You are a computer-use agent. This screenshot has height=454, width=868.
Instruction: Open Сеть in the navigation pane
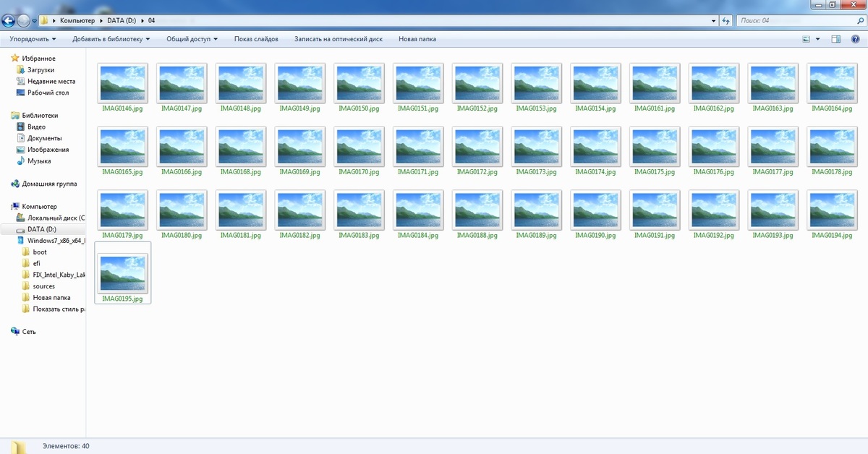[28, 332]
